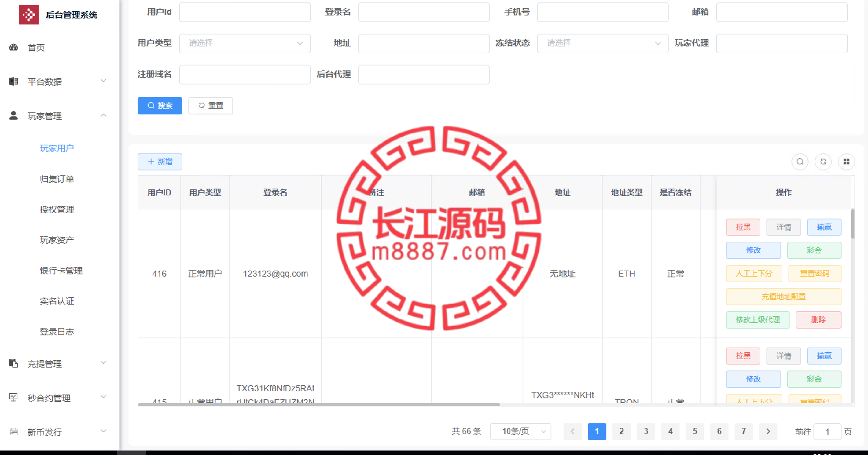Open the 用户类型 dropdown
The image size is (868, 455).
[x=245, y=43]
